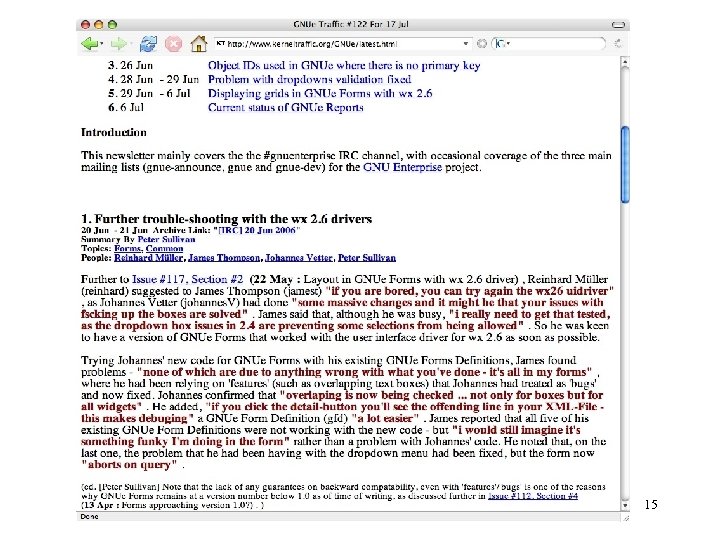Reload the page with the refresh icon
The height and width of the screenshot is (540, 720).
tap(148, 44)
